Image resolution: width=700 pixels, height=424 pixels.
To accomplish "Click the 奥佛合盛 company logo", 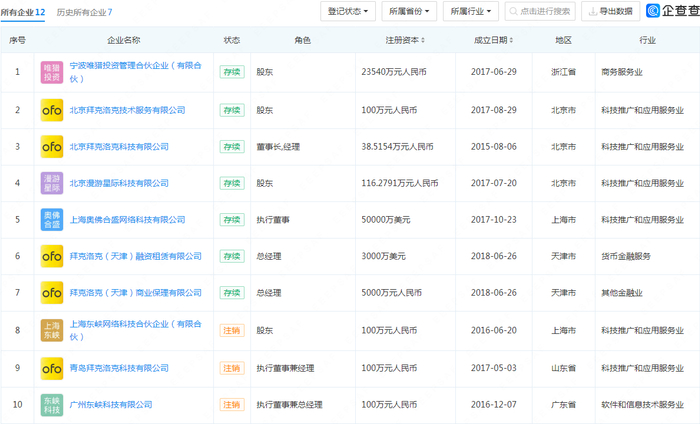I will coord(51,220).
